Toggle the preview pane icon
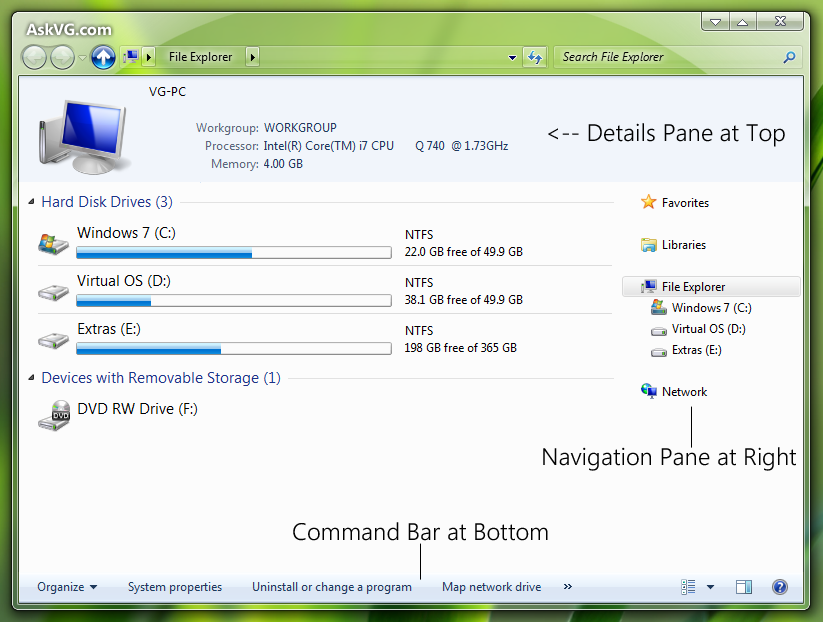 point(743,587)
